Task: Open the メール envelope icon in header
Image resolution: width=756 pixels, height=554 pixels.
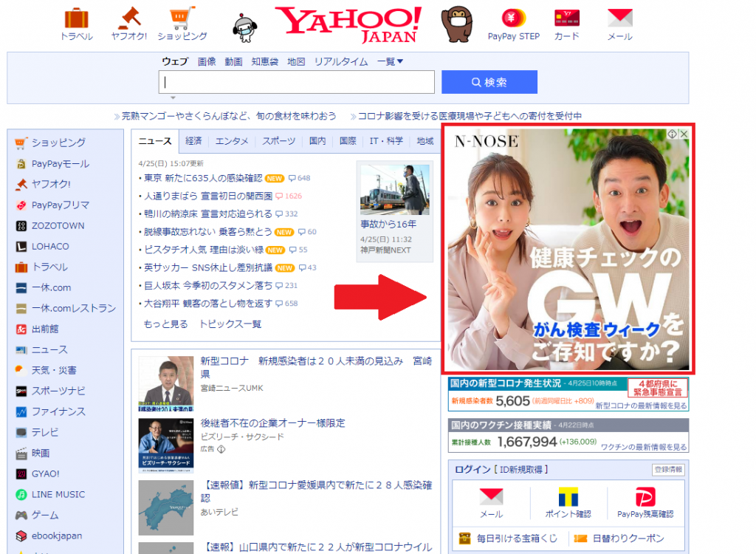Action: 619,18
